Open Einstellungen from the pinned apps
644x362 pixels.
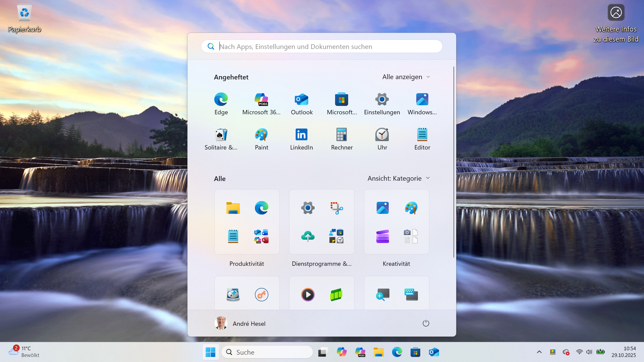pyautogui.click(x=382, y=103)
